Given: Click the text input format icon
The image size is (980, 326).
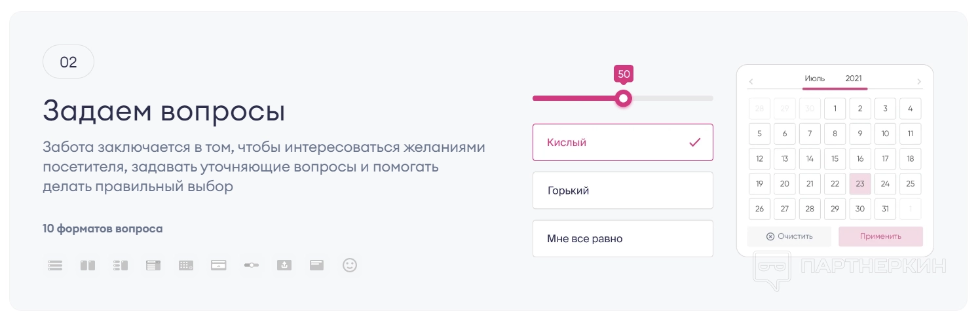Looking at the screenshot, I should tap(317, 265).
